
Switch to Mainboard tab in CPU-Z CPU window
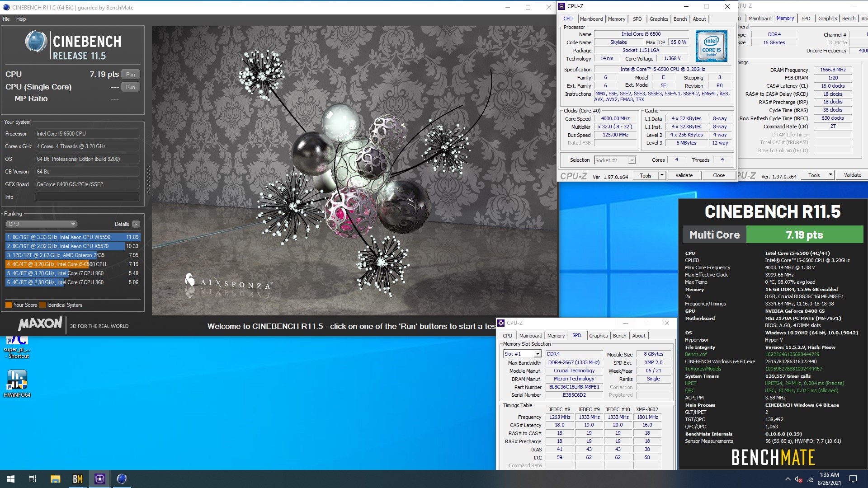click(591, 19)
